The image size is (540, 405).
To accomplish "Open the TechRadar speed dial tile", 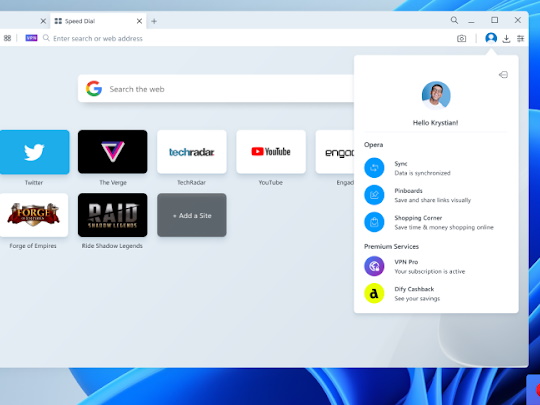I will pyautogui.click(x=192, y=152).
